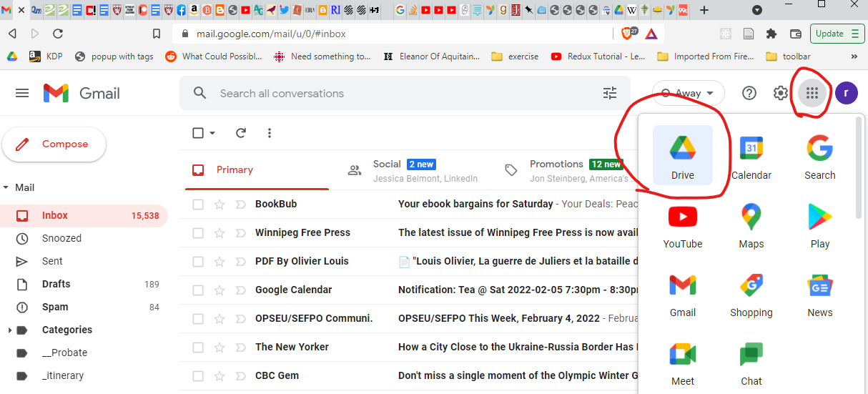Show more bookmarks chevron in bookmarks bar
868x394 pixels.
tap(854, 56)
